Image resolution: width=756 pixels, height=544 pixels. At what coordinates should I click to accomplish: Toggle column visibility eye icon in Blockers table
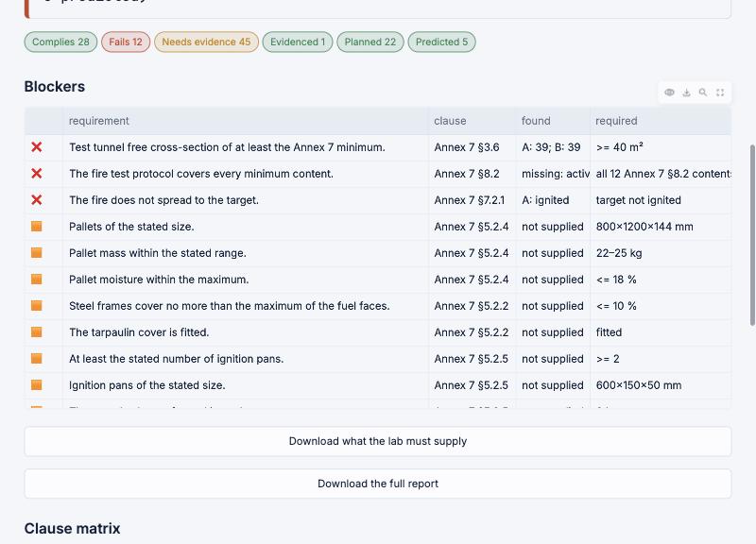[669, 93]
